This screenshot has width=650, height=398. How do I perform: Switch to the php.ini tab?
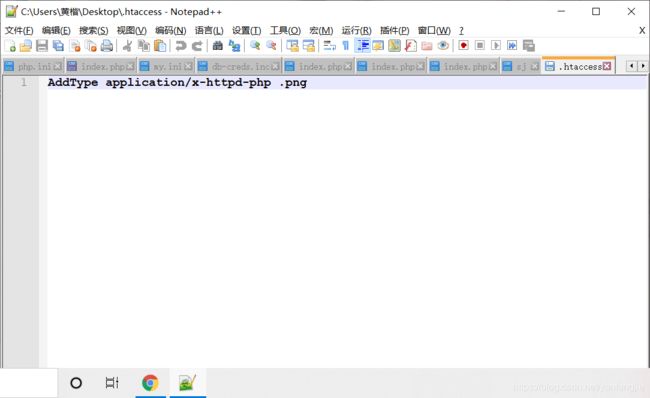33,66
